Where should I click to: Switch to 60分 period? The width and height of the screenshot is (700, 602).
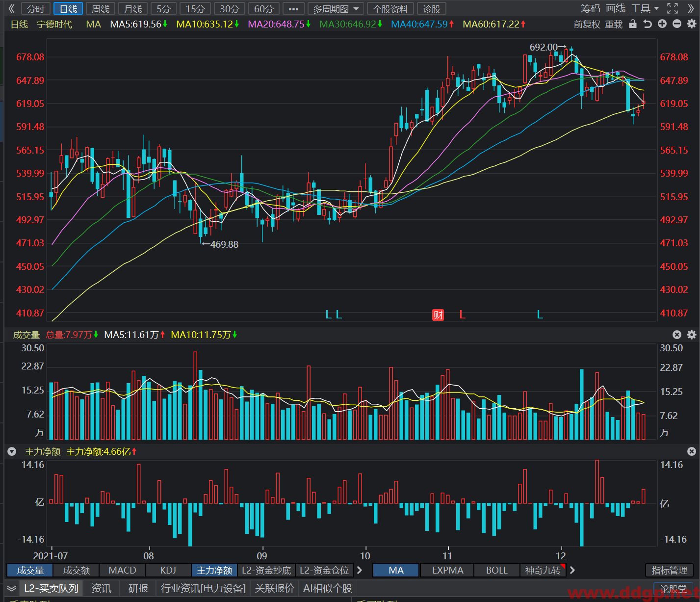[264, 9]
